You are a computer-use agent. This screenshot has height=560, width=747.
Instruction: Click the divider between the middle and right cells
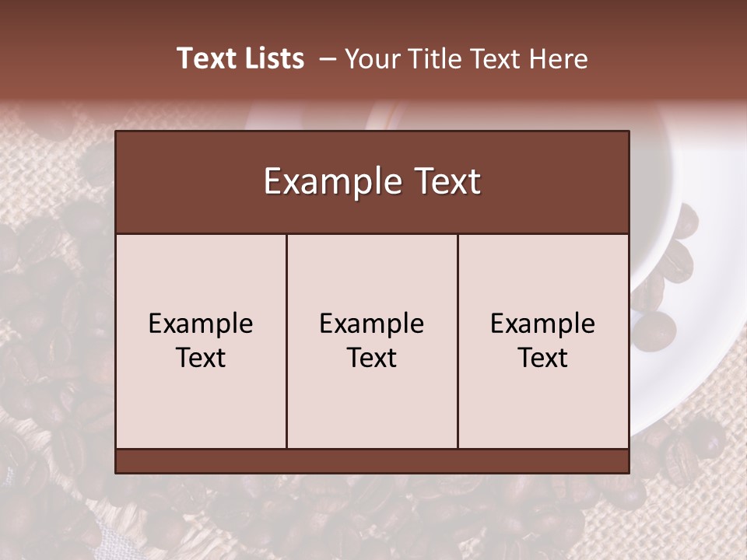(x=458, y=341)
